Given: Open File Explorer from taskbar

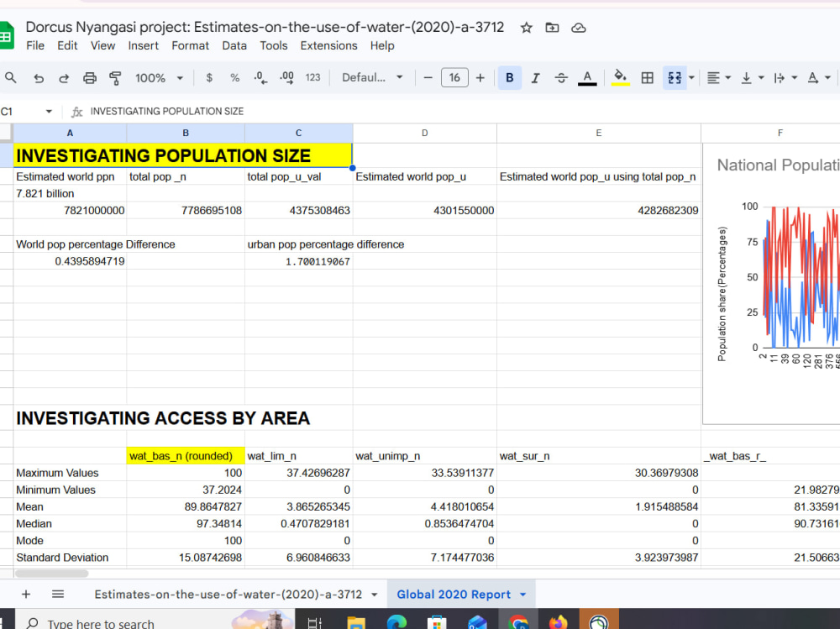Looking at the screenshot, I should 356,622.
